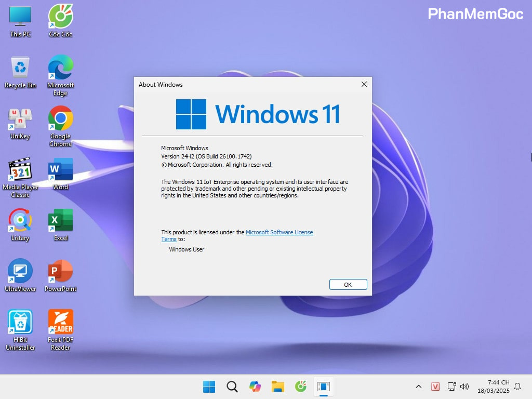Open the Windows Start menu
The width and height of the screenshot is (532, 399).
[209, 387]
